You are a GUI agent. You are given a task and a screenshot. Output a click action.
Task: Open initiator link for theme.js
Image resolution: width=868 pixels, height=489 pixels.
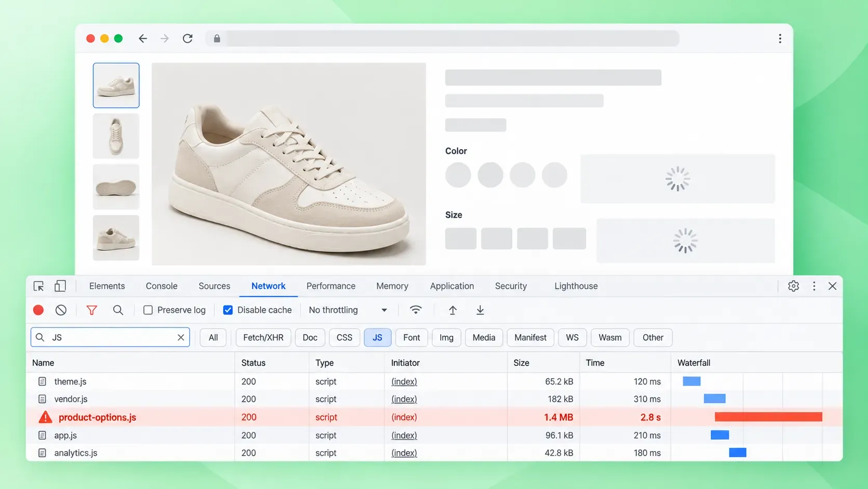[404, 381]
